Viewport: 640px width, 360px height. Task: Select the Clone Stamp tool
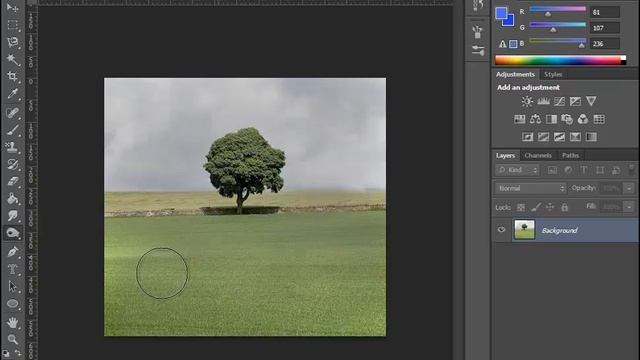(12, 147)
